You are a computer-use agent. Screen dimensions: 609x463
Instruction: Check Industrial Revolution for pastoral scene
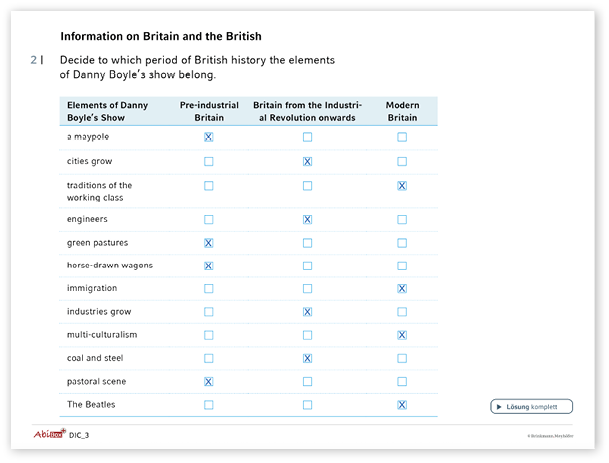coord(307,382)
